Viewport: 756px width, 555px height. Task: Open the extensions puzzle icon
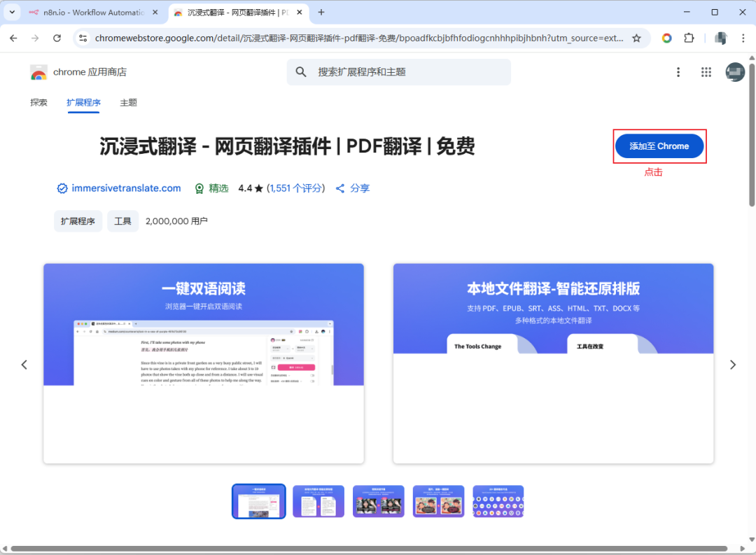tap(689, 38)
